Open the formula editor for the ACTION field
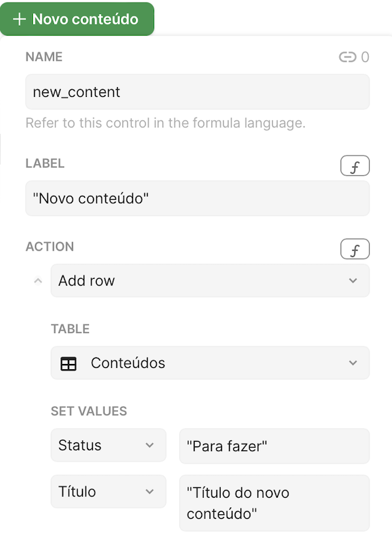 (354, 249)
